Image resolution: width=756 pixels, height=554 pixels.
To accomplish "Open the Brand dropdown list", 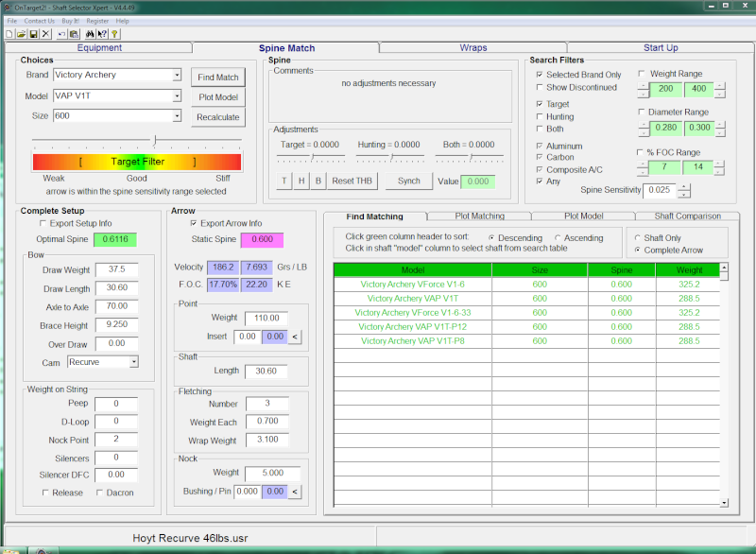I will point(177,76).
